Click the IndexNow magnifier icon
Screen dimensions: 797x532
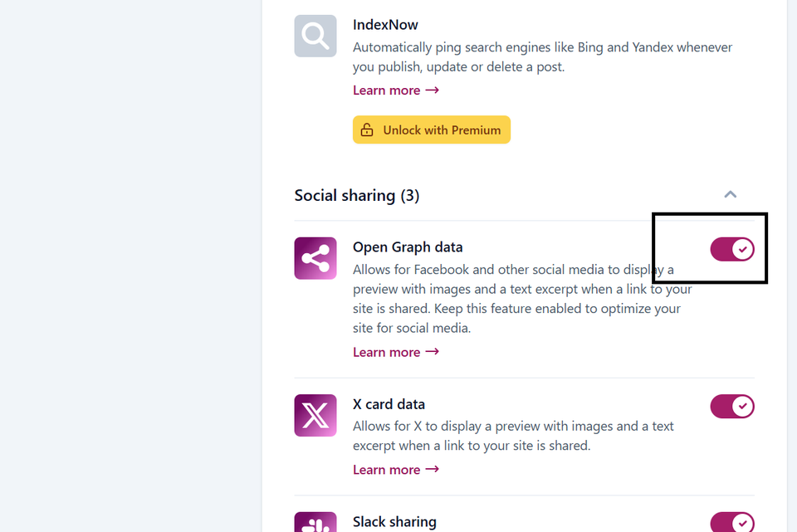tap(315, 36)
